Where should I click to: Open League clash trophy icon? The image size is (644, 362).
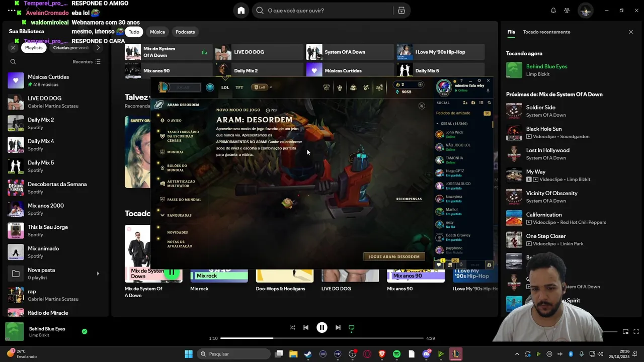click(x=327, y=87)
